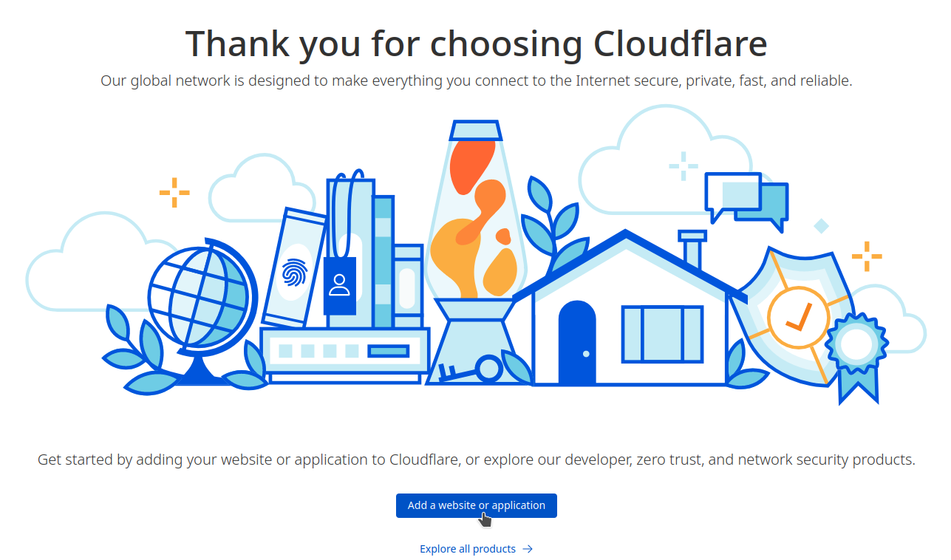Image resolution: width=951 pixels, height=560 pixels.
Task: Click the house window illustration
Action: coord(663,334)
